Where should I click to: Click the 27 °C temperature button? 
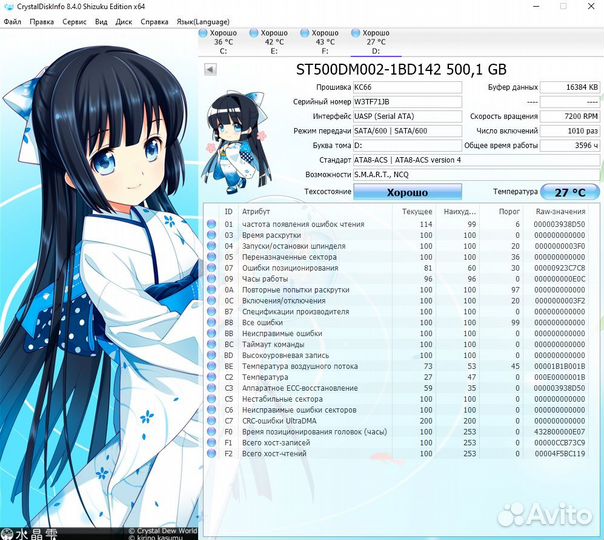[x=570, y=192]
